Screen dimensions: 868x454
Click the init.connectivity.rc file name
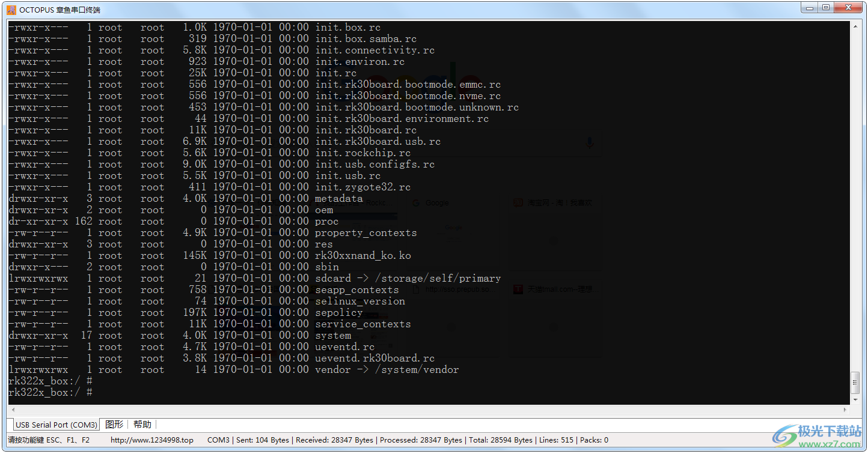coord(375,50)
